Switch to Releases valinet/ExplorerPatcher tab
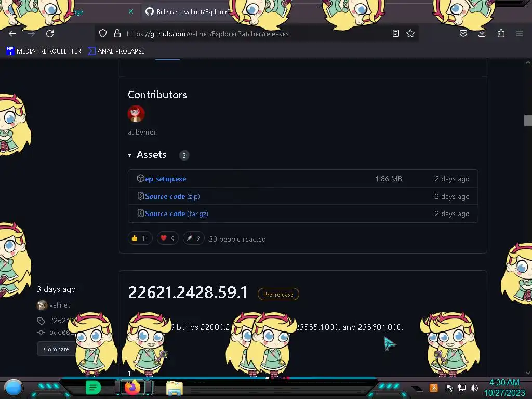The width and height of the screenshot is (532, 399). point(188,12)
